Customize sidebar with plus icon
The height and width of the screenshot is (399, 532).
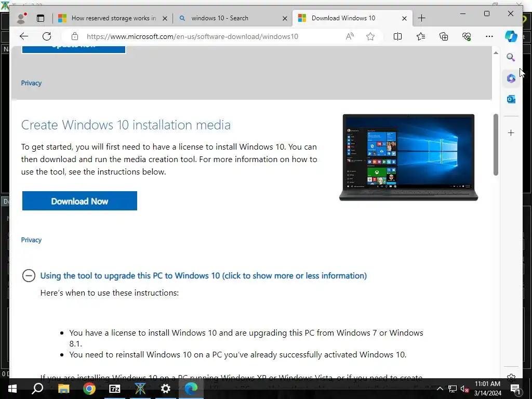[511, 132]
